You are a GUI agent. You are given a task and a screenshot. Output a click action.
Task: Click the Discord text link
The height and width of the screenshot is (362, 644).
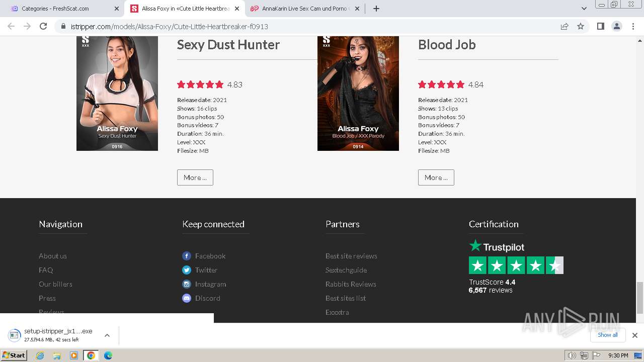click(208, 298)
